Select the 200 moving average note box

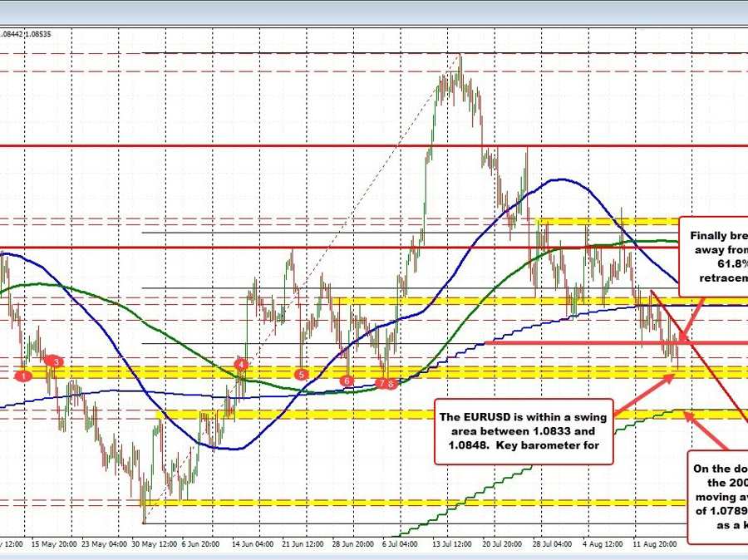tap(717, 497)
